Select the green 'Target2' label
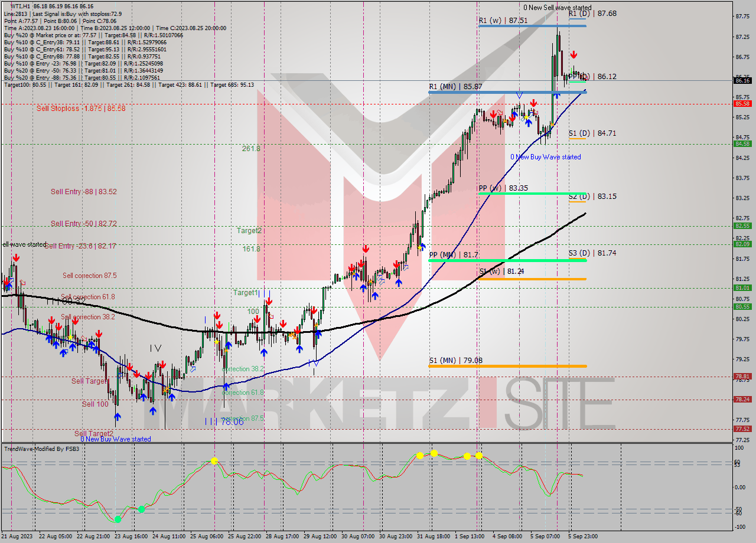The width and height of the screenshot is (756, 543). [249, 231]
